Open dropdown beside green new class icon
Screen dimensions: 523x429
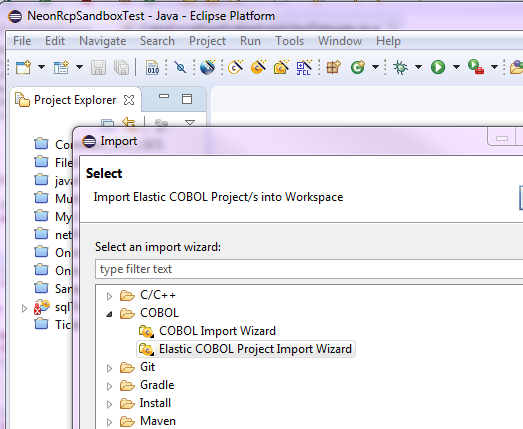tap(376, 67)
